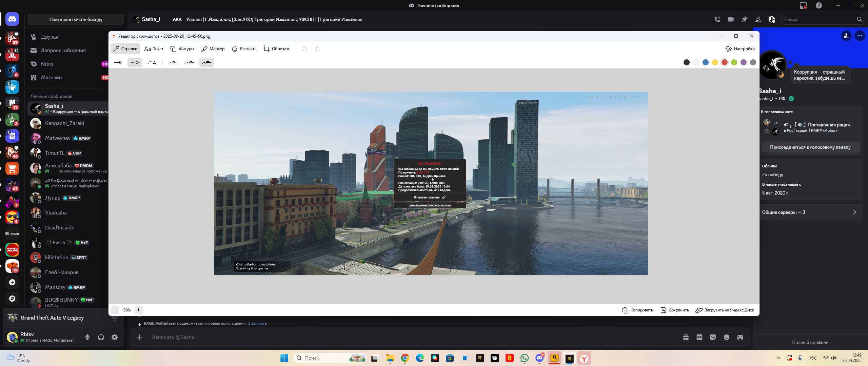The image size is (868, 366).
Task: Click the undo arrow icon
Action: 304,49
